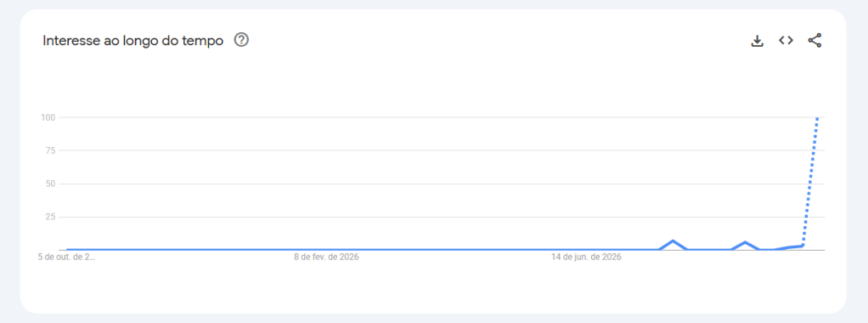Image resolution: width=868 pixels, height=323 pixels.
Task: Click the middle of the dotted projected segment
Action: pos(810,183)
